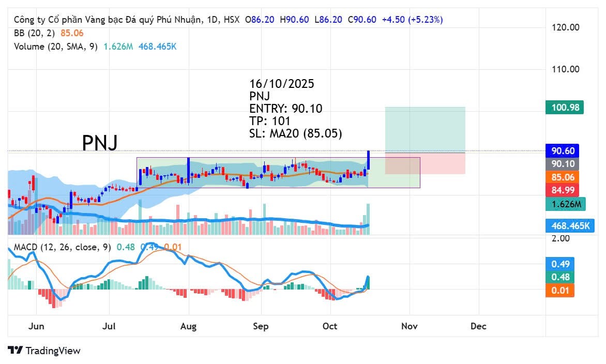Screen dimensions: 606x364
Task: Click the blue 90.60 current price label
Action: (x=563, y=150)
